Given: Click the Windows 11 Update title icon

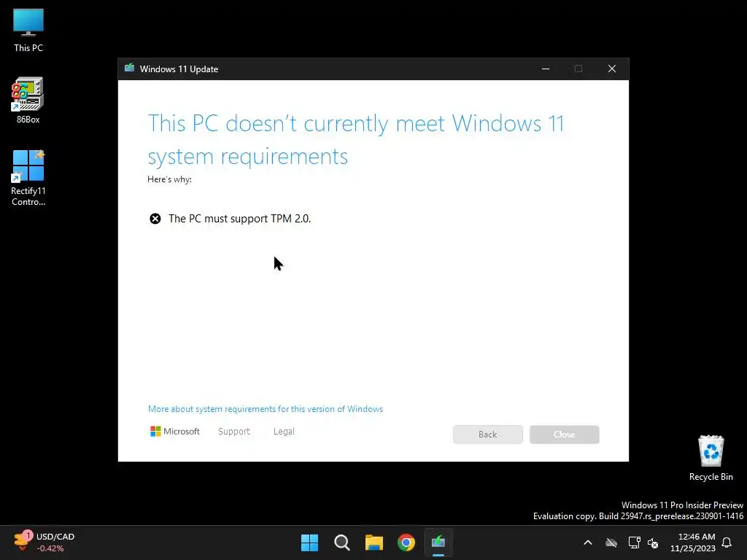Looking at the screenshot, I should pyautogui.click(x=129, y=69).
